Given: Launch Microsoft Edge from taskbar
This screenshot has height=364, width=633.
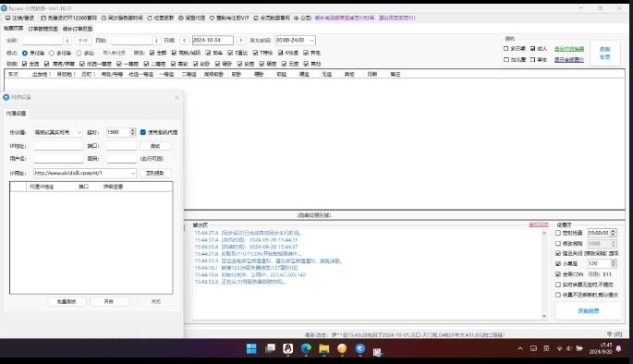Looking at the screenshot, I should tap(306, 348).
